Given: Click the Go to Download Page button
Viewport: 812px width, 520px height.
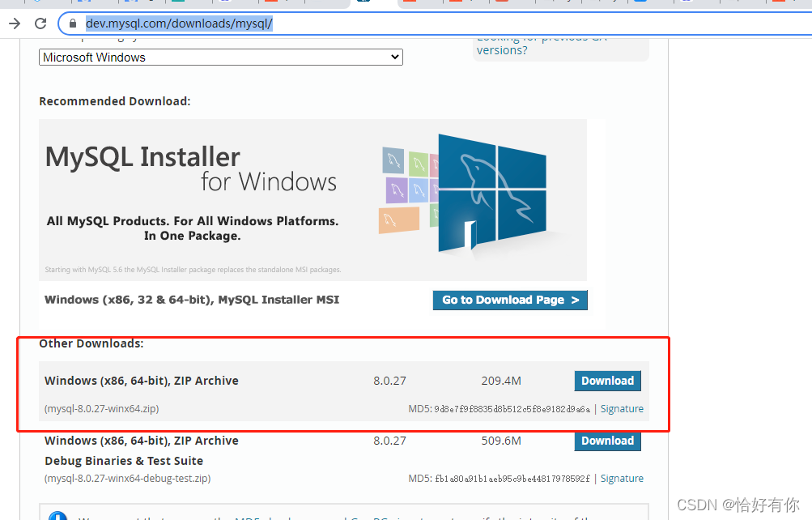Looking at the screenshot, I should 510,300.
